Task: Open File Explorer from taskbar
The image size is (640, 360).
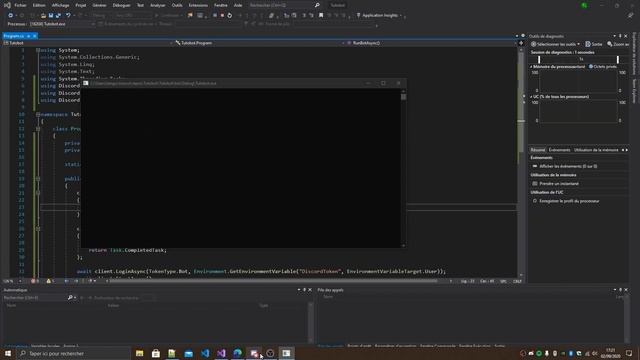Action: (x=140, y=353)
